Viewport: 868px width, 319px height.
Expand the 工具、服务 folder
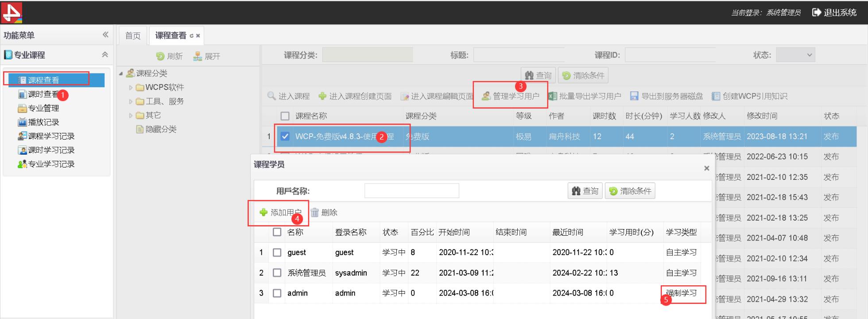[x=131, y=101]
